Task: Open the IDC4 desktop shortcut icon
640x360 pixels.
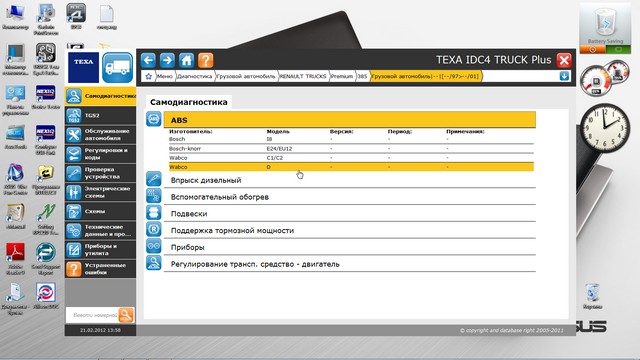Action: [x=76, y=16]
